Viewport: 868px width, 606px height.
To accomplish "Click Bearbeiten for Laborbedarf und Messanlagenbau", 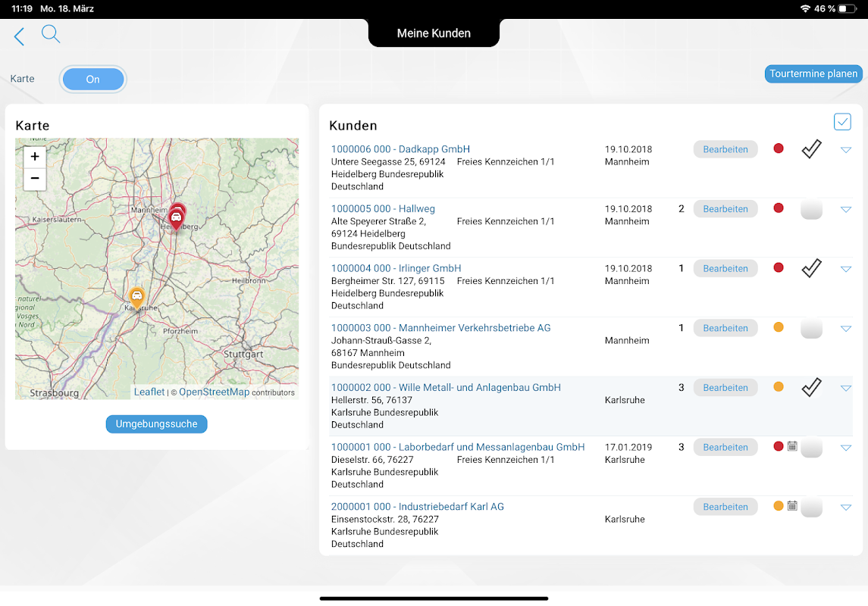I will point(725,448).
